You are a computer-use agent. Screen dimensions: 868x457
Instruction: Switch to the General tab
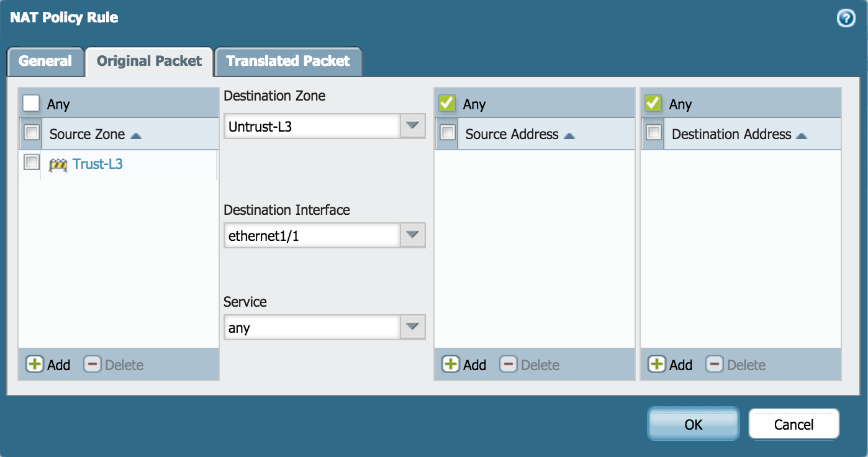tap(45, 61)
